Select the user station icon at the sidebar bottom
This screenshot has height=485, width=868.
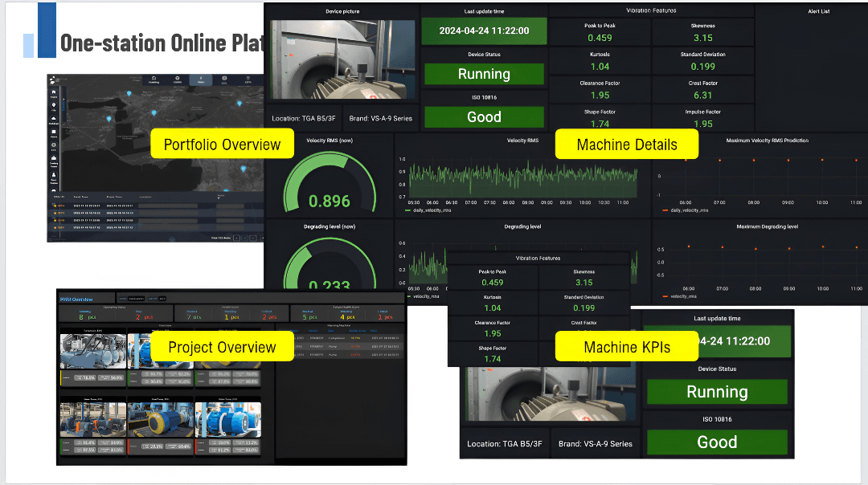point(52,173)
